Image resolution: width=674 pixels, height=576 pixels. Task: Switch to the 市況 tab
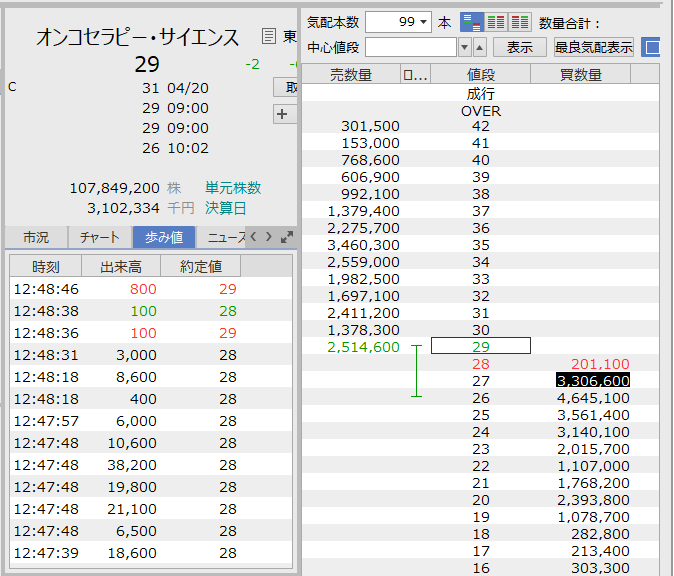pos(36,237)
